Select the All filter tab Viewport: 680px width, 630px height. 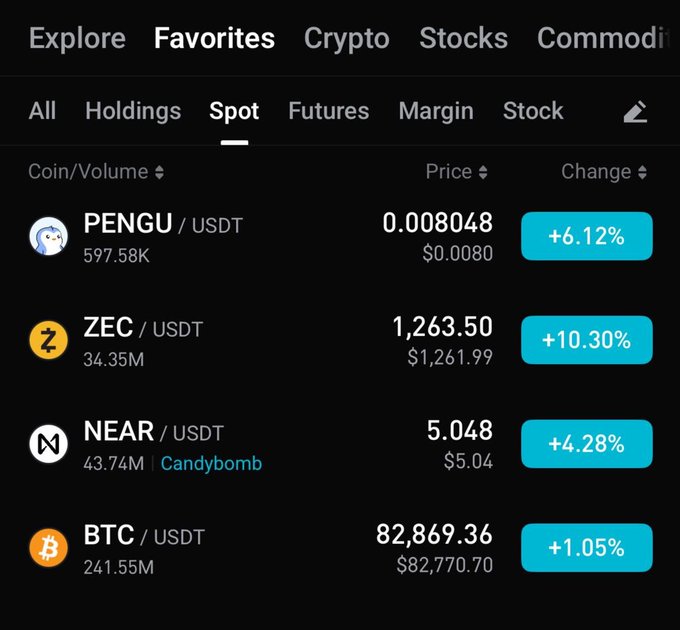pyautogui.click(x=42, y=111)
